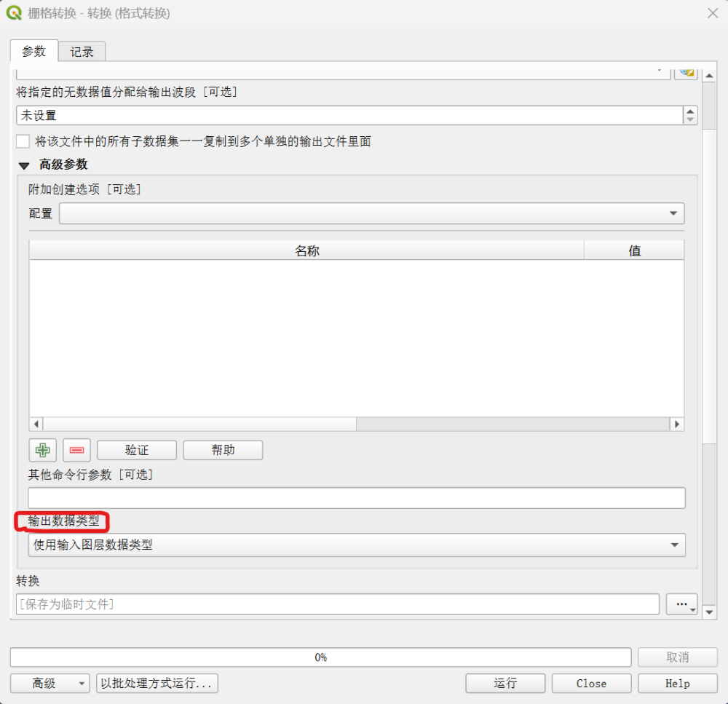Enable copying all subdatasets to separate output files
728x704 pixels.
[x=23, y=141]
